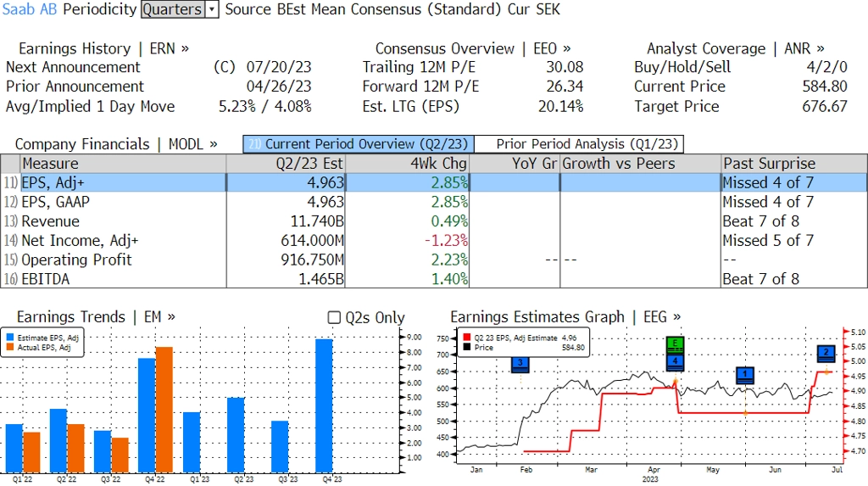Image resolution: width=868 pixels, height=486 pixels.
Task: Click the Next Announcement date 07/20/23
Action: pyautogui.click(x=278, y=67)
